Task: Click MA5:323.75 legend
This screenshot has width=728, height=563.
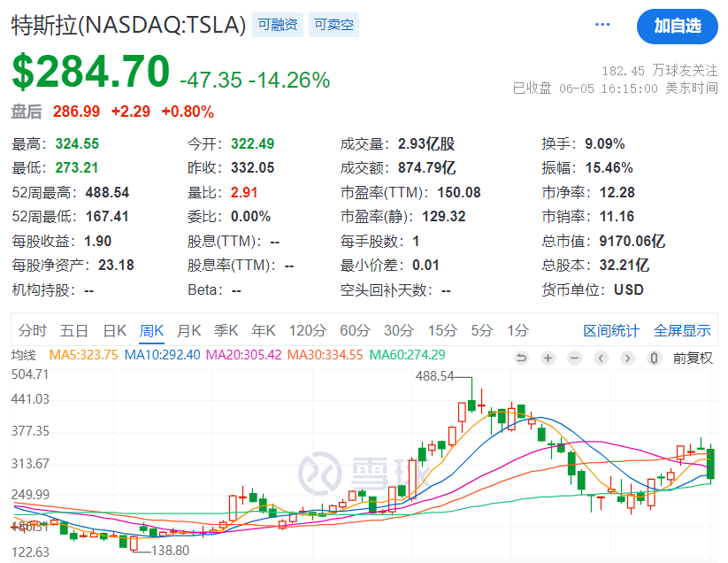Action: tap(83, 355)
